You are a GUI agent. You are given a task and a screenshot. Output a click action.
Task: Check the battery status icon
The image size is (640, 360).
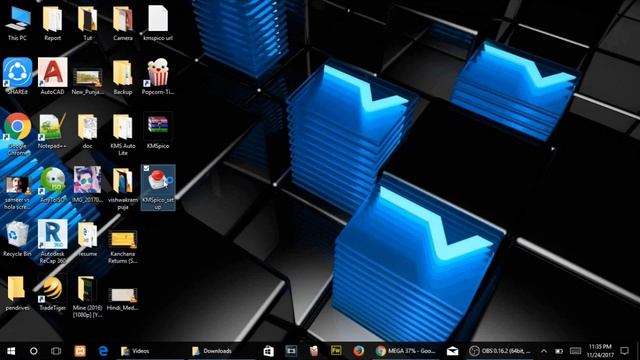(559, 351)
